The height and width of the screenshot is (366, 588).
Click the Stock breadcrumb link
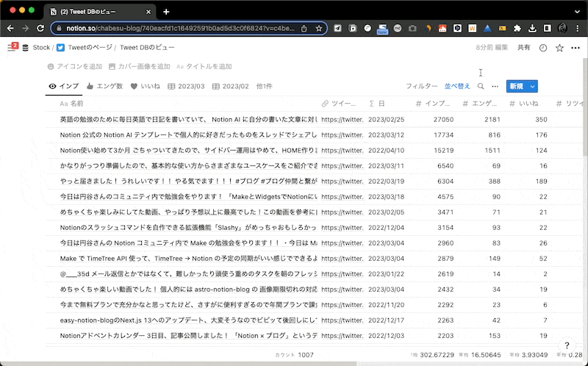click(x=41, y=48)
